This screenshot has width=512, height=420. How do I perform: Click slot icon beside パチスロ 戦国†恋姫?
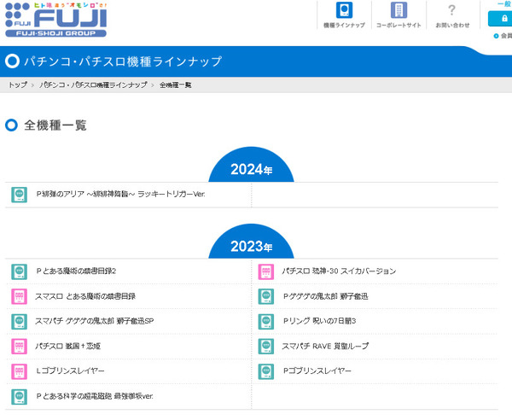pos(20,347)
